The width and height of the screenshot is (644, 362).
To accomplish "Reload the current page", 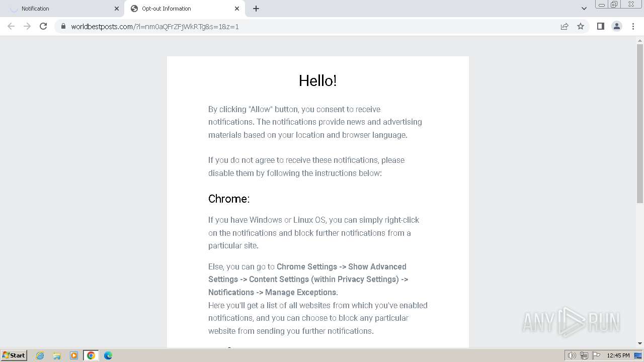I will (x=43, y=26).
